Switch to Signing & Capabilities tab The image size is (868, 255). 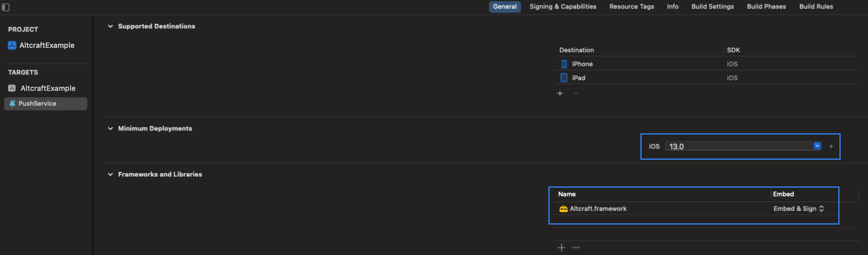(x=563, y=7)
